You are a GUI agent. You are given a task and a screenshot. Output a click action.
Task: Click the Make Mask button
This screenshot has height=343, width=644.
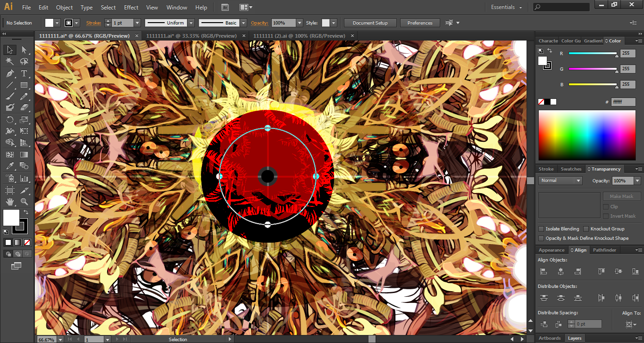621,196
